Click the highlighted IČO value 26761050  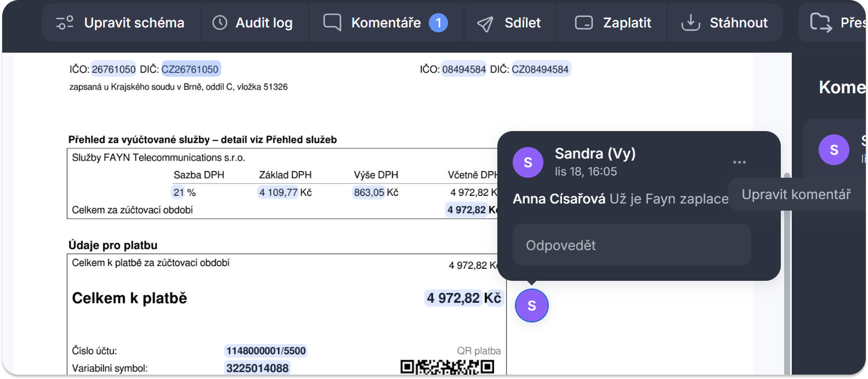114,70
